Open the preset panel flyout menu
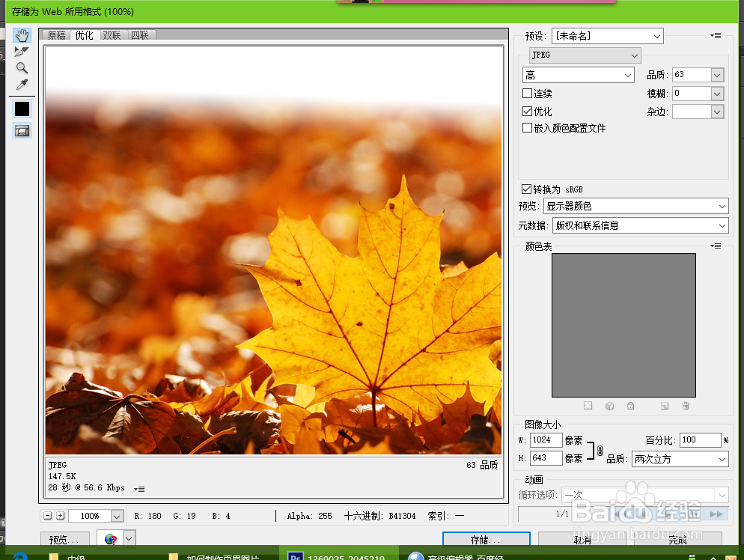This screenshot has height=560, width=744. (x=716, y=36)
